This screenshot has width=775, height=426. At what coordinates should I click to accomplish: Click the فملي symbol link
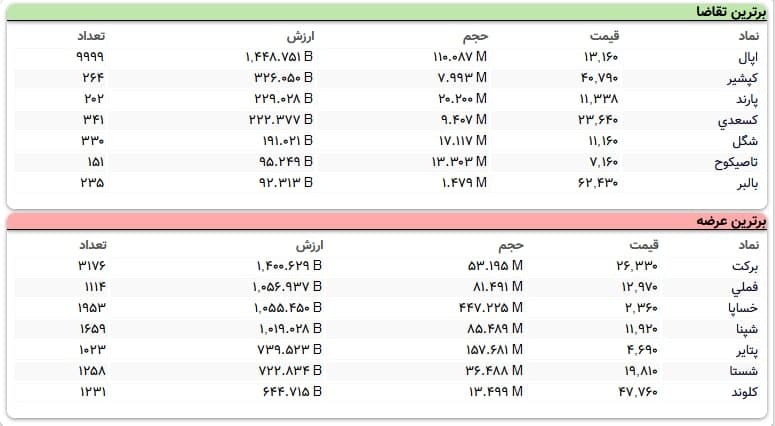(746, 287)
